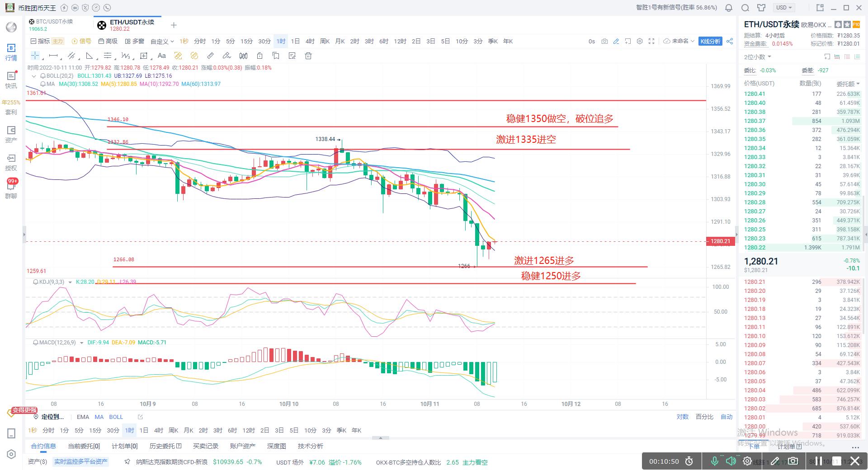Image resolution: width=868 pixels, height=470 pixels.
Task: Open 行情 market icon in left sidebar
Action: [11, 52]
